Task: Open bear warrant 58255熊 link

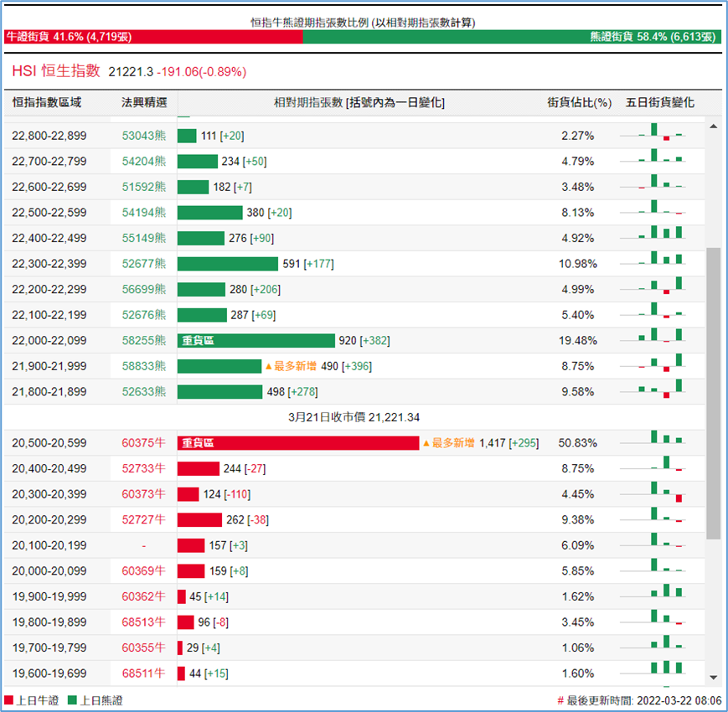Action: click(144, 341)
